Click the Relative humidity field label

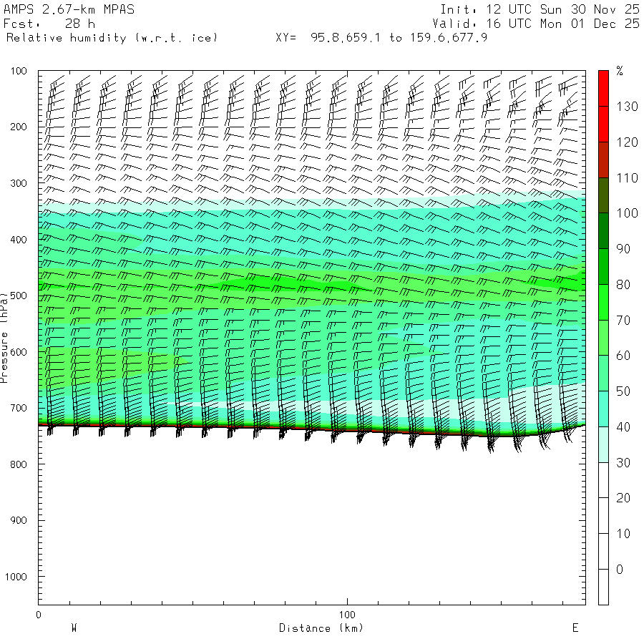coord(112,38)
